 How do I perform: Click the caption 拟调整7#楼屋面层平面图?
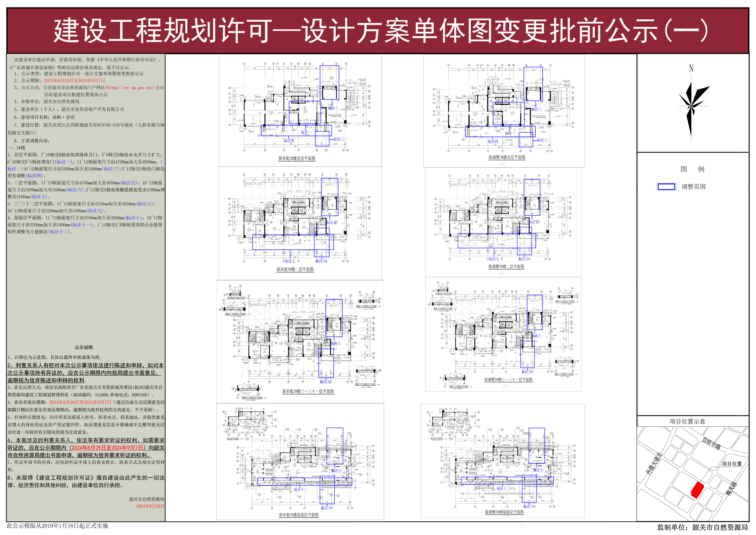[x=504, y=512]
